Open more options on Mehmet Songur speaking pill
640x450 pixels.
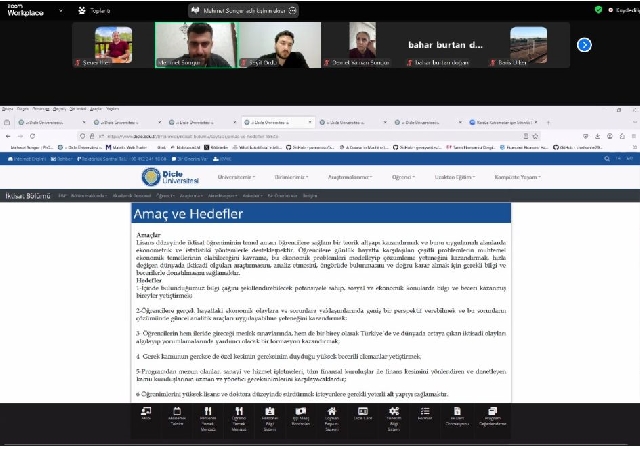coord(293,11)
